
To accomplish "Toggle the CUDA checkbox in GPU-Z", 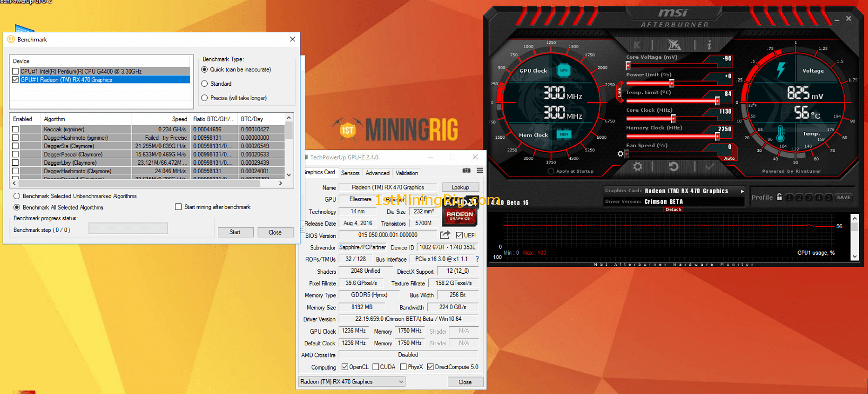I will [376, 367].
